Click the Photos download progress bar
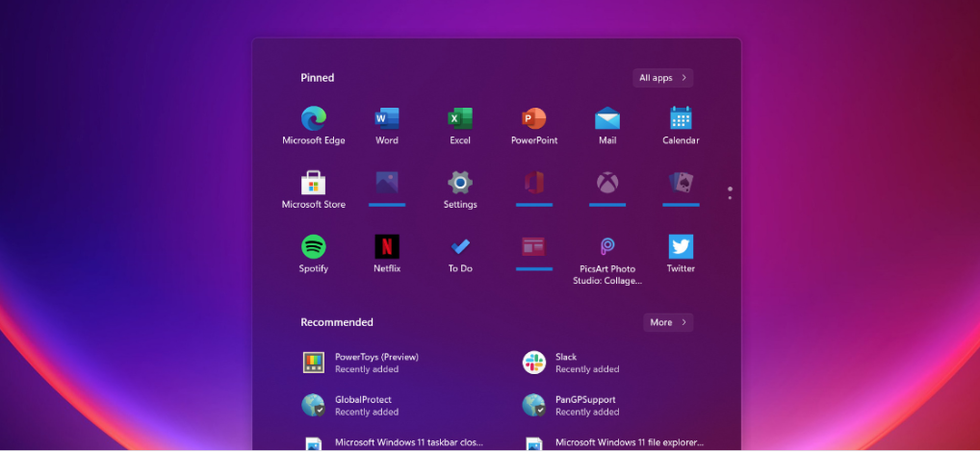Viewport: 980px width, 452px height. click(x=387, y=205)
